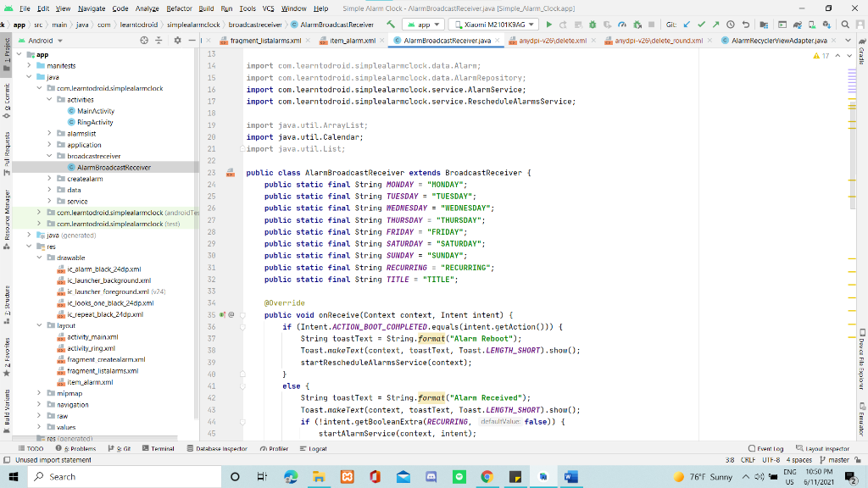The height and width of the screenshot is (488, 868).
Task: Open the Profiler tool window
Action: pos(277,448)
